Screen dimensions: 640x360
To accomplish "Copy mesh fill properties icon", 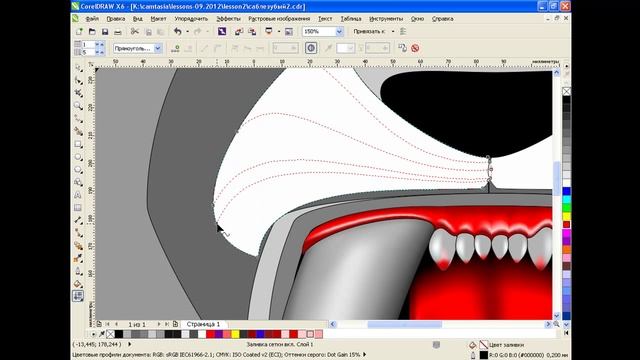I will click(x=402, y=48).
